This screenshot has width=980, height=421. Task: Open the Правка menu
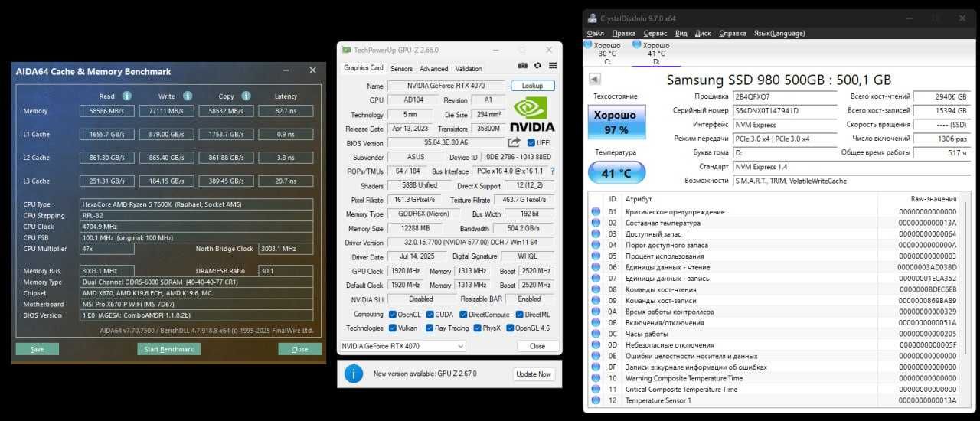point(624,34)
